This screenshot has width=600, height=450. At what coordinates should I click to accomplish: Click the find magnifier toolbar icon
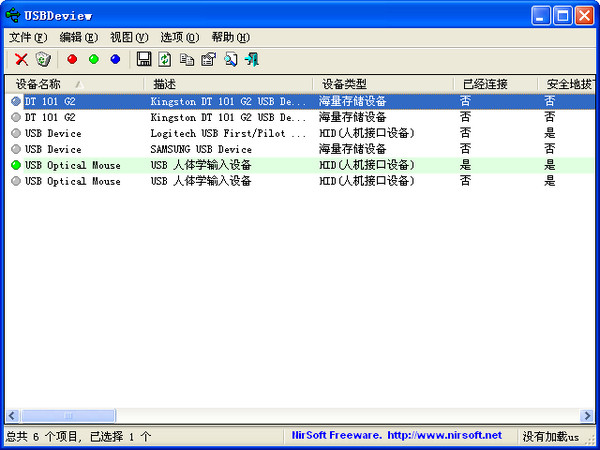coord(230,60)
